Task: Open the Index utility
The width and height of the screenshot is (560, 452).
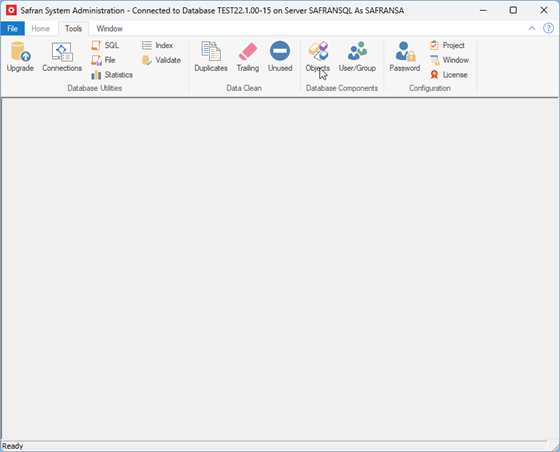Action: tap(157, 45)
